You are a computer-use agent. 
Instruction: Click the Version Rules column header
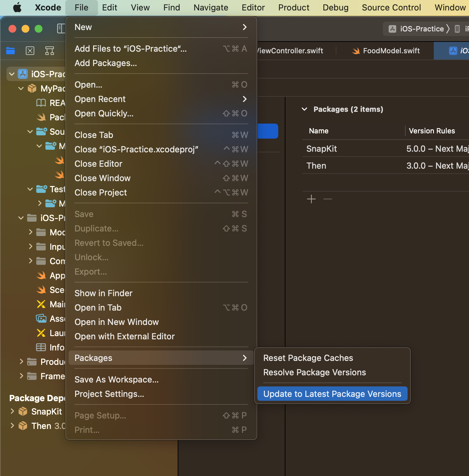[x=432, y=131]
